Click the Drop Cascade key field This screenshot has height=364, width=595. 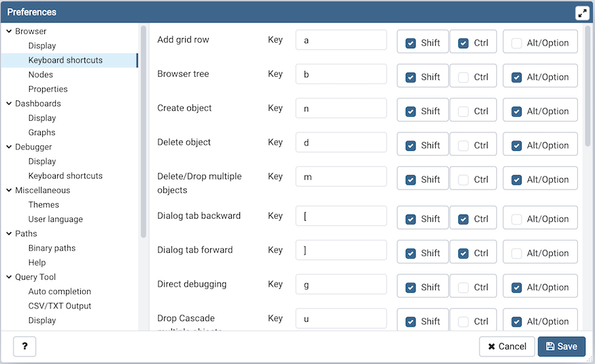pos(341,318)
